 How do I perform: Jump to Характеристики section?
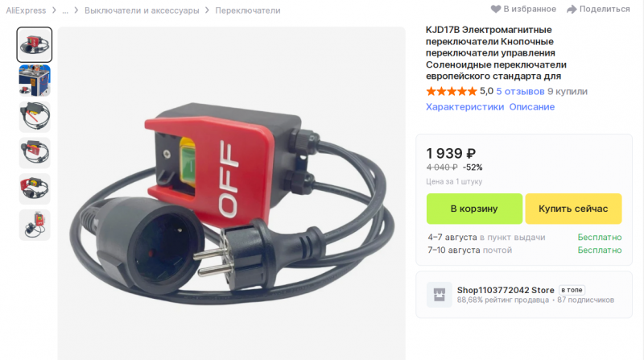click(x=464, y=107)
